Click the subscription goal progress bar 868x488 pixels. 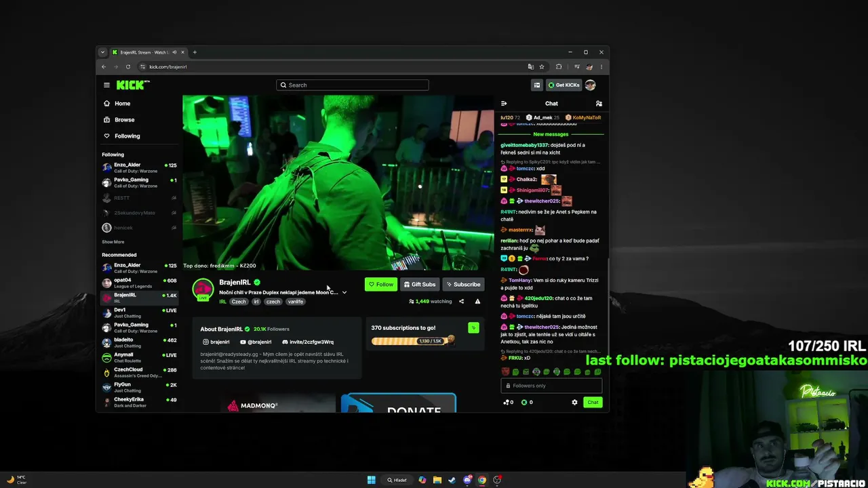pos(412,341)
